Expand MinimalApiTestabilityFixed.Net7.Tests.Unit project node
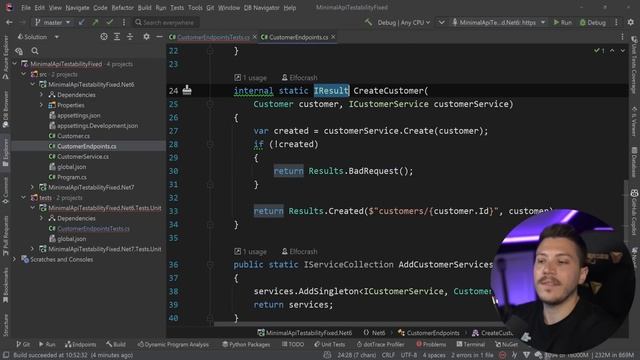Image resolution: width=640 pixels, height=360 pixels. 33,249
